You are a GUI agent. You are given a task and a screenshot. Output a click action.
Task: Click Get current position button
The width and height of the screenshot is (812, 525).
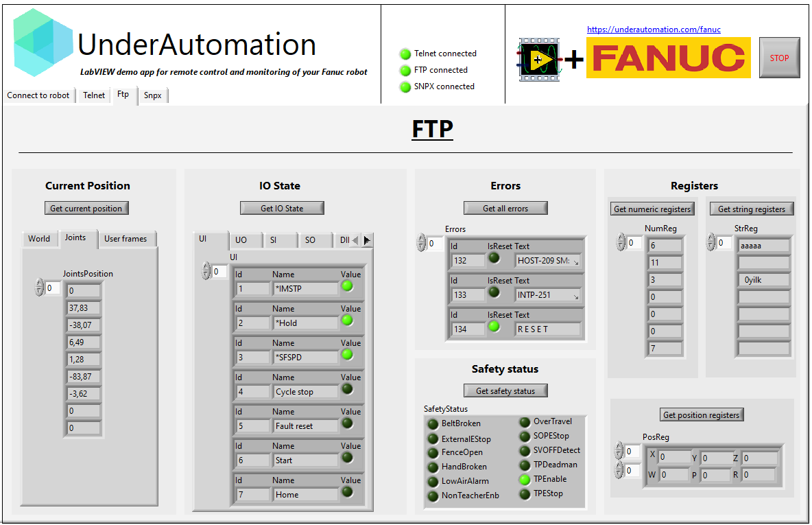pyautogui.click(x=86, y=209)
